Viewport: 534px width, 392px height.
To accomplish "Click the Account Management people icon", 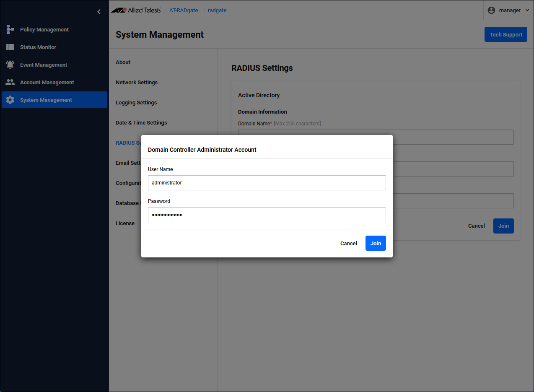I will pyautogui.click(x=10, y=83).
